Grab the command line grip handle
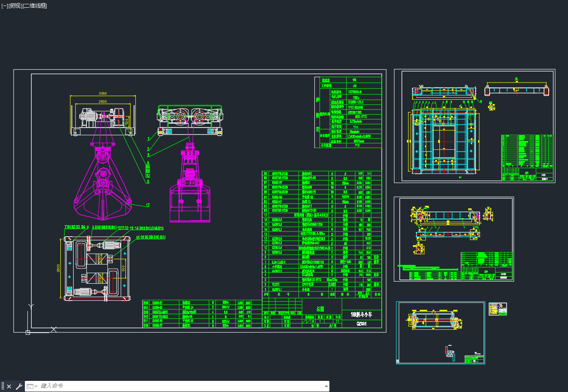The width and height of the screenshot is (568, 392). click(3, 386)
